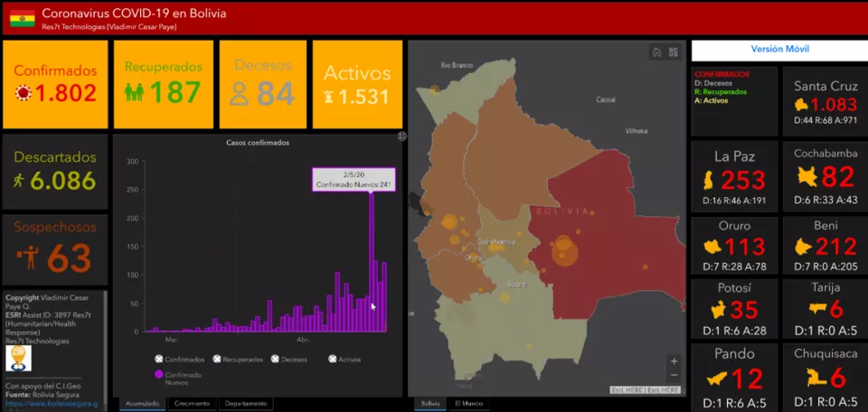The width and height of the screenshot is (868, 412).
Task: Click the Tarija department shape icon
Action: (817, 308)
